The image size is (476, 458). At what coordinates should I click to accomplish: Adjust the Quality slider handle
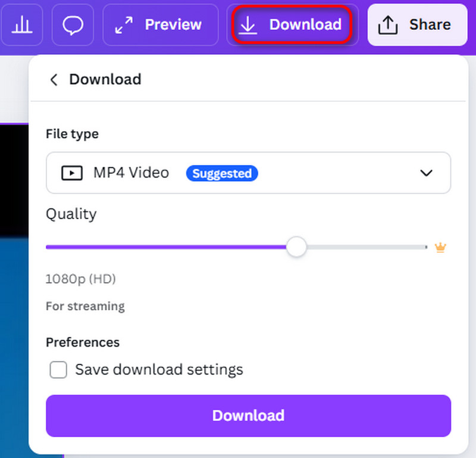(296, 247)
